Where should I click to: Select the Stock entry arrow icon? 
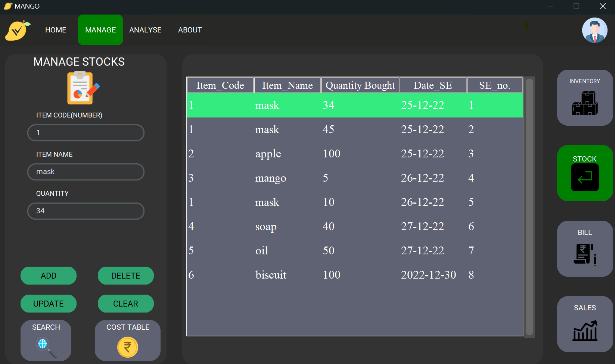coord(584,178)
